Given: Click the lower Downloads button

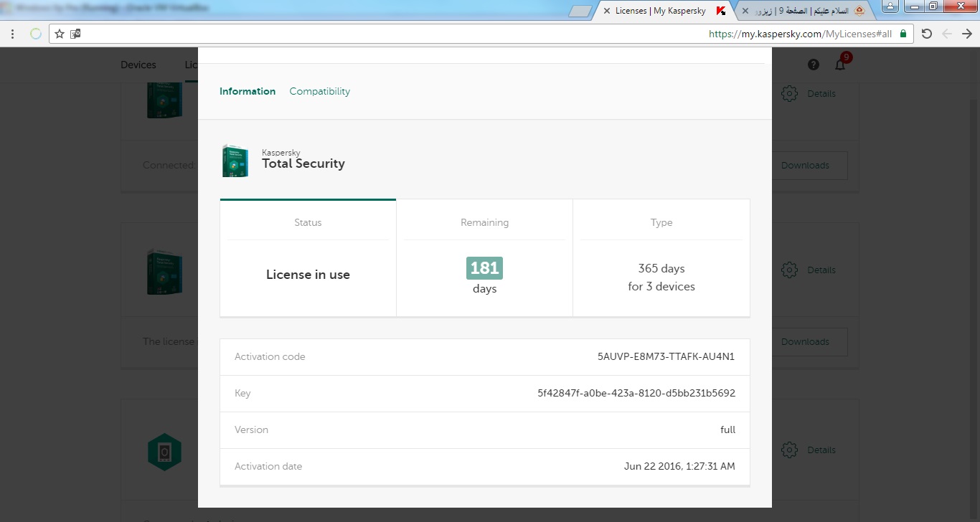Looking at the screenshot, I should pyautogui.click(x=804, y=342).
